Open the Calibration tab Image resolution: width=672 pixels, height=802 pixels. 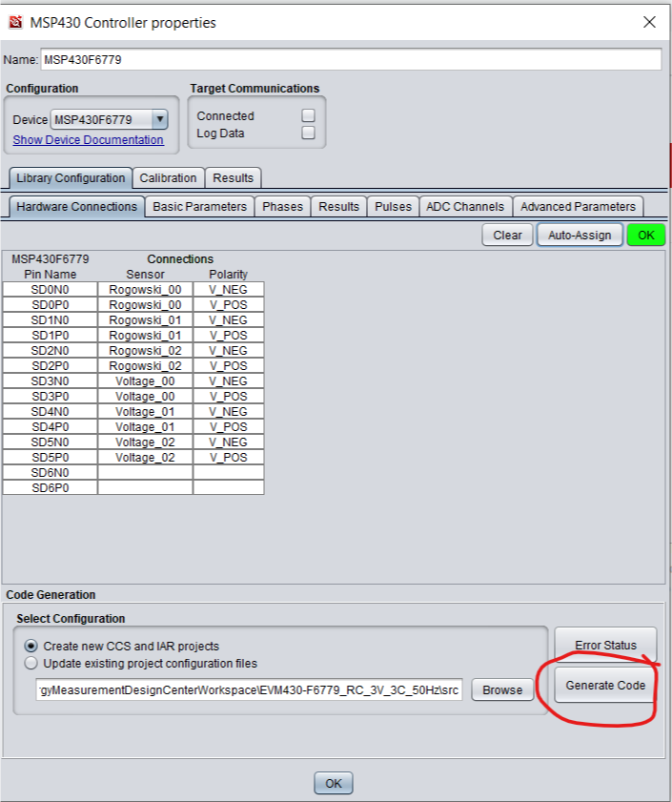click(168, 178)
